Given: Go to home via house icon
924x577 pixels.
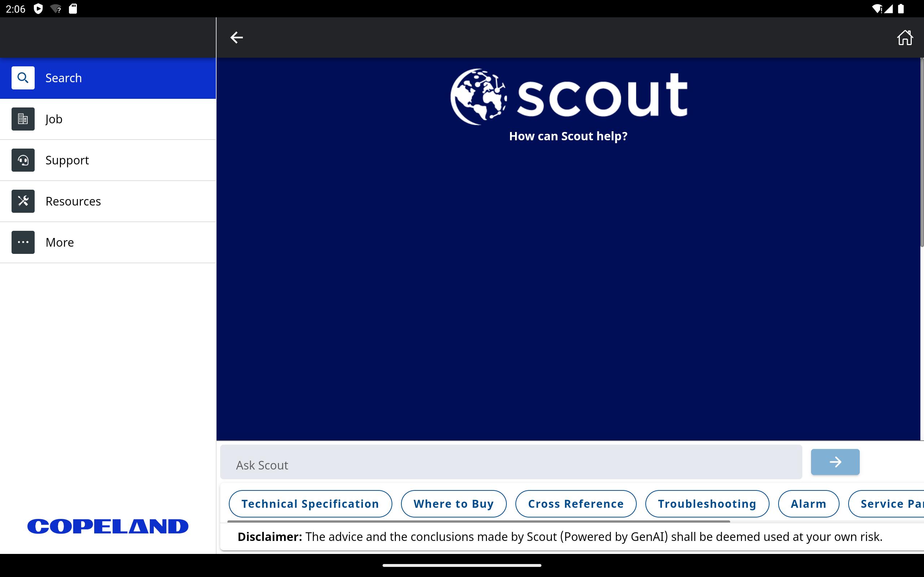Looking at the screenshot, I should [x=905, y=38].
